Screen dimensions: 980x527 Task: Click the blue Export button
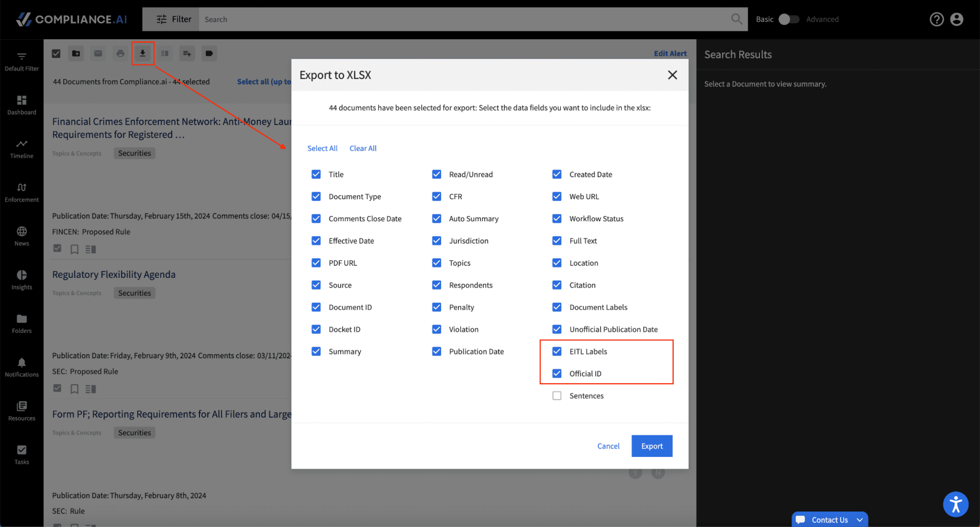[x=652, y=446]
